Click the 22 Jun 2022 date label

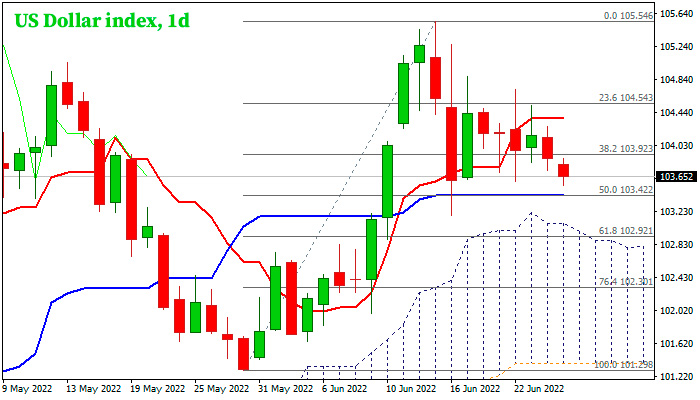(x=540, y=387)
